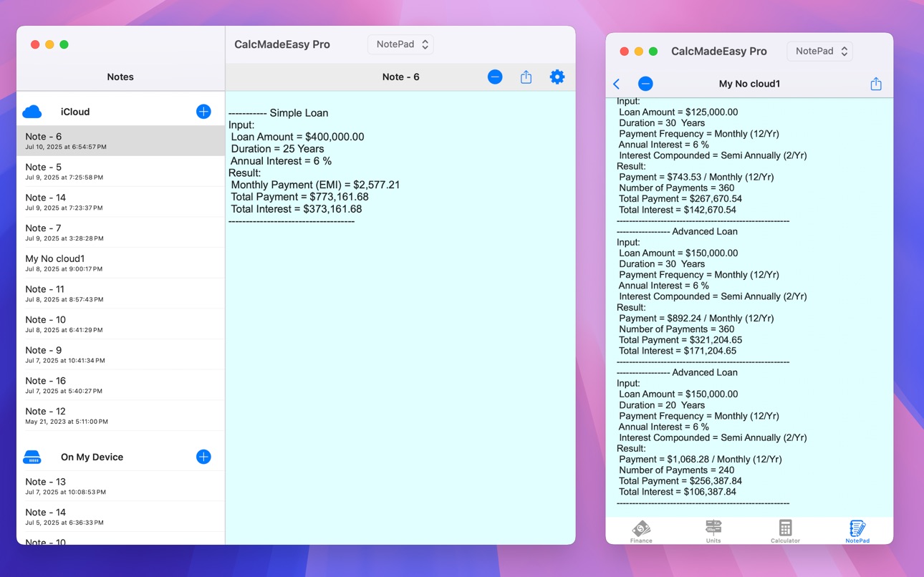Screen dimensions: 924x577
Task: Click the Note - 6 title in editor toolbar
Action: click(401, 77)
